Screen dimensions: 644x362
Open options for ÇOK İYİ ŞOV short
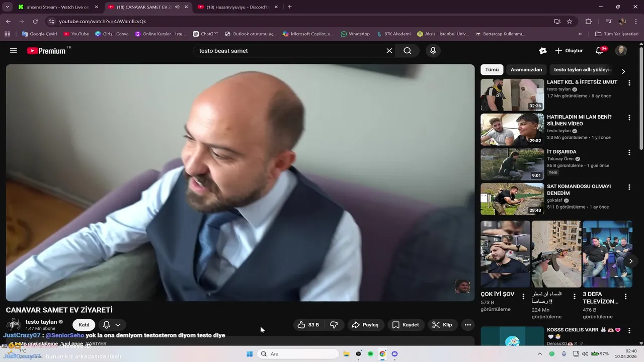coord(523,297)
